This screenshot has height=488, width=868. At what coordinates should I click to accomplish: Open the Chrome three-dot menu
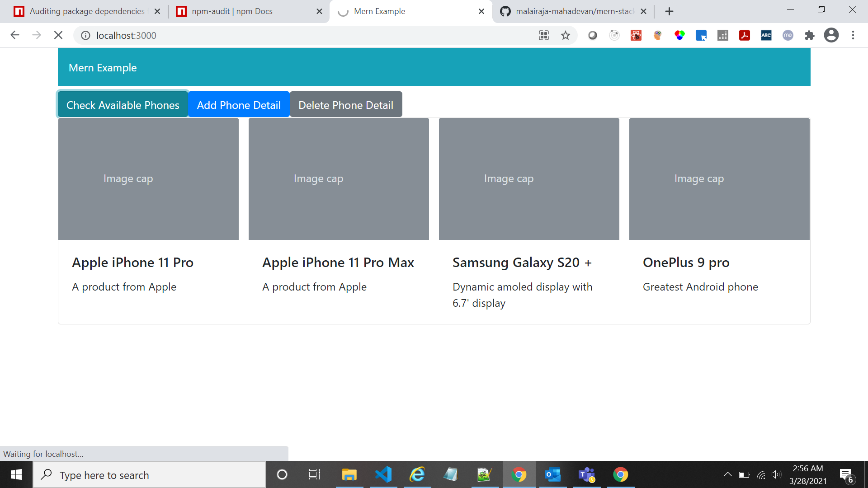coord(854,35)
